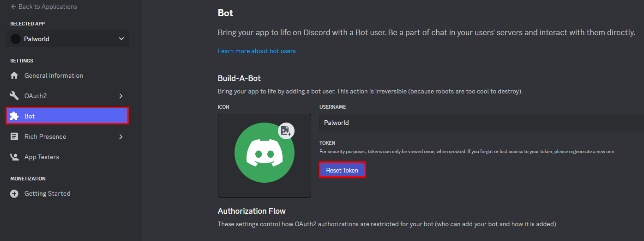Click the OAuth2 wrench icon
The width and height of the screenshot is (644, 241).
[15, 96]
